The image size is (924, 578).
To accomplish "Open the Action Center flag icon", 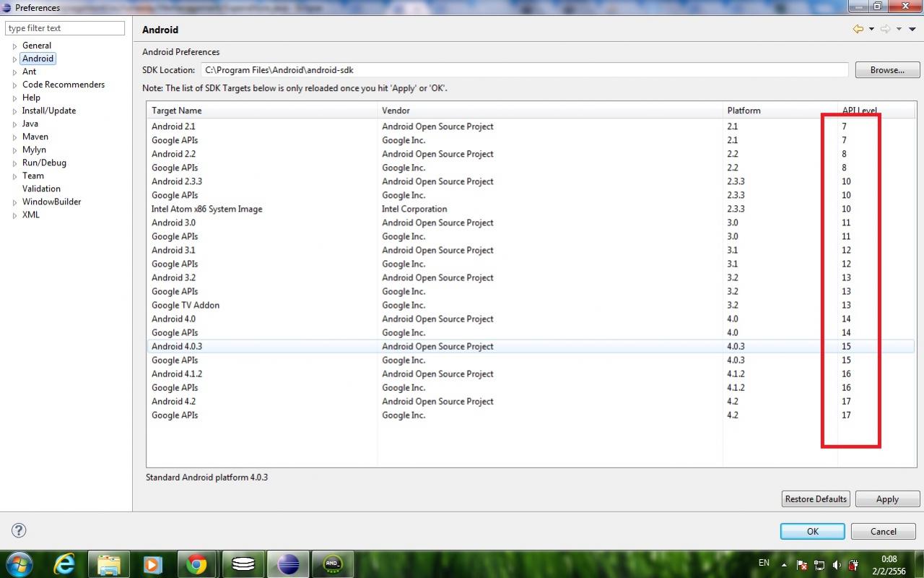I will [x=802, y=565].
